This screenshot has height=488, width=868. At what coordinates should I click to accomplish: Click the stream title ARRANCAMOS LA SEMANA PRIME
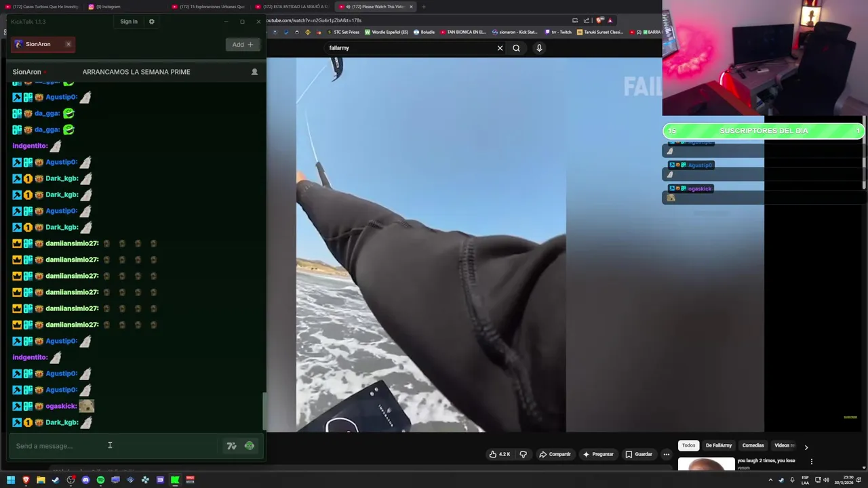136,72
